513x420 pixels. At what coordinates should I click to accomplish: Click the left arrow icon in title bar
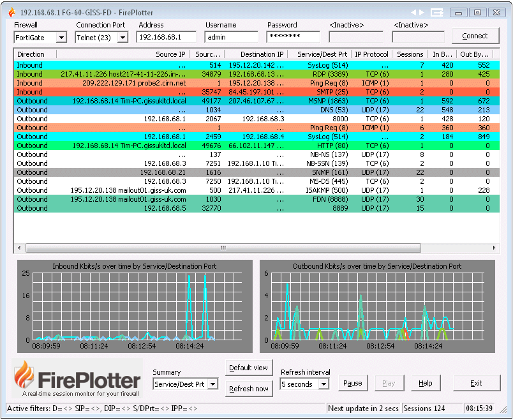point(413,12)
